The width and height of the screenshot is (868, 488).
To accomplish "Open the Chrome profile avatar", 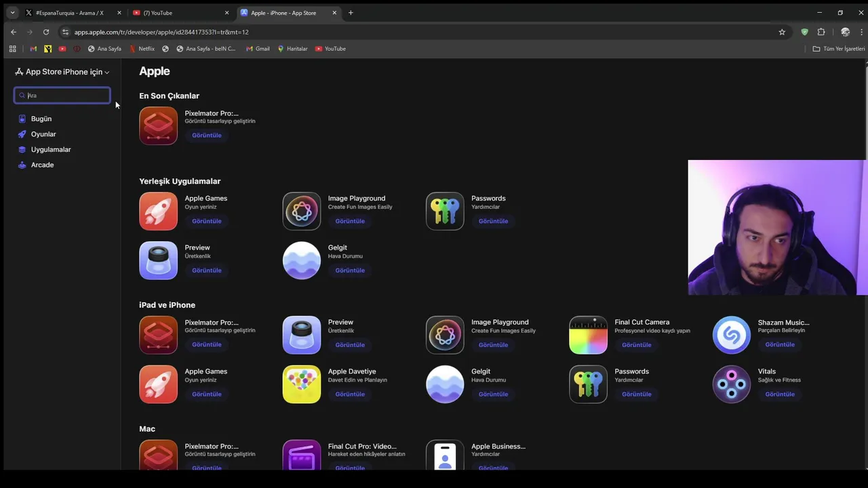I will [x=845, y=32].
